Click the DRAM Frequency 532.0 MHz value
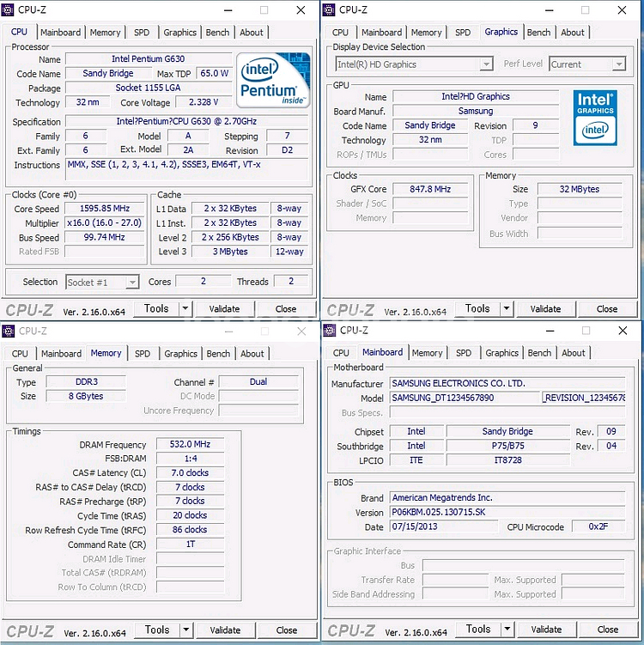 click(190, 445)
